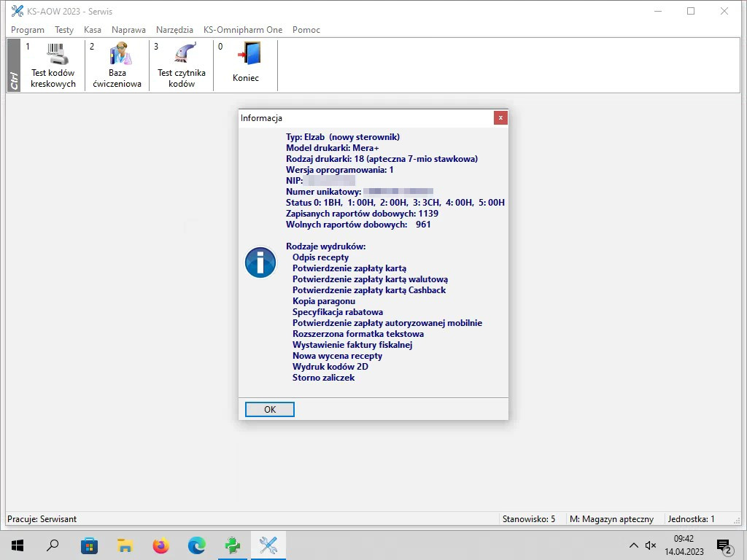
Task: Click 'Rodzaj drukarki: 18' line
Action: click(382, 159)
